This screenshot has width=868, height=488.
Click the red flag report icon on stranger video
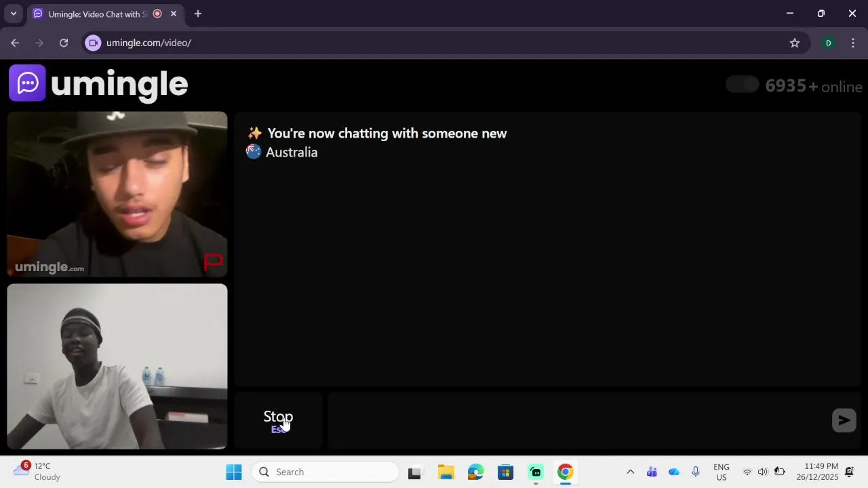click(214, 262)
